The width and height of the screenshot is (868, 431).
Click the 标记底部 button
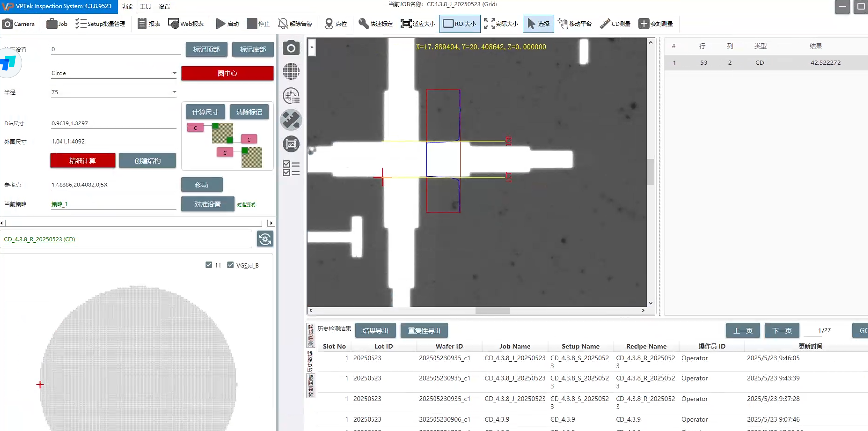pos(253,49)
